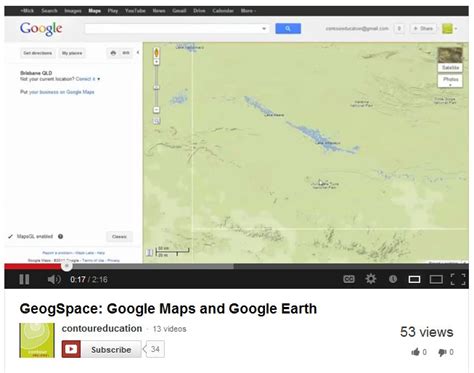Screen dimensions: 474x373
Task: Click the +Mick item in the top bar
Action: 27,11
